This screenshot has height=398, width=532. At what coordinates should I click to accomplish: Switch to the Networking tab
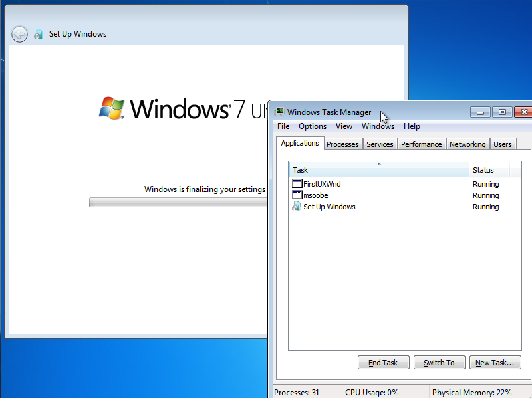click(467, 144)
